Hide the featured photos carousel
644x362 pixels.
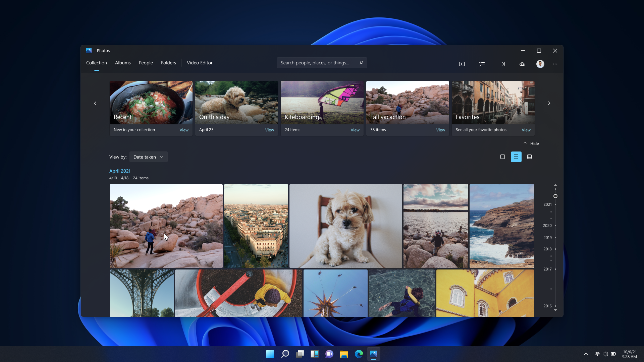pyautogui.click(x=531, y=143)
